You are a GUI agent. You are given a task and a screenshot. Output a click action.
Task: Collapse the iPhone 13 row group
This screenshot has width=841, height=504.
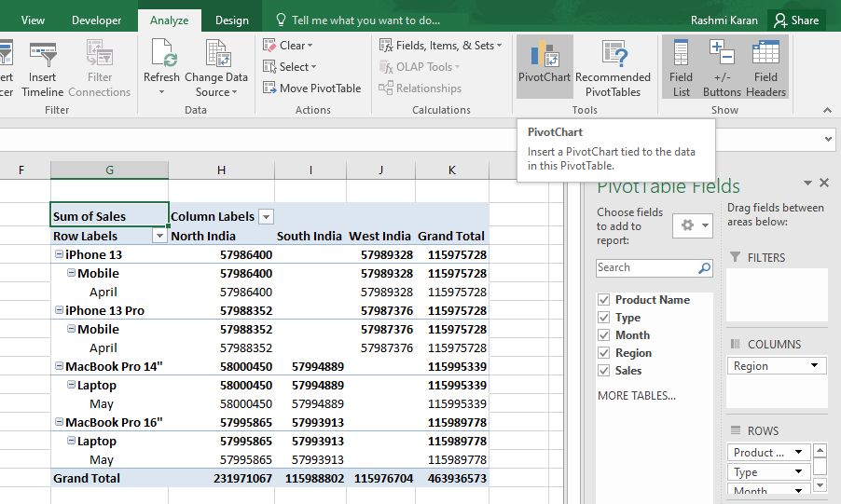pos(59,254)
